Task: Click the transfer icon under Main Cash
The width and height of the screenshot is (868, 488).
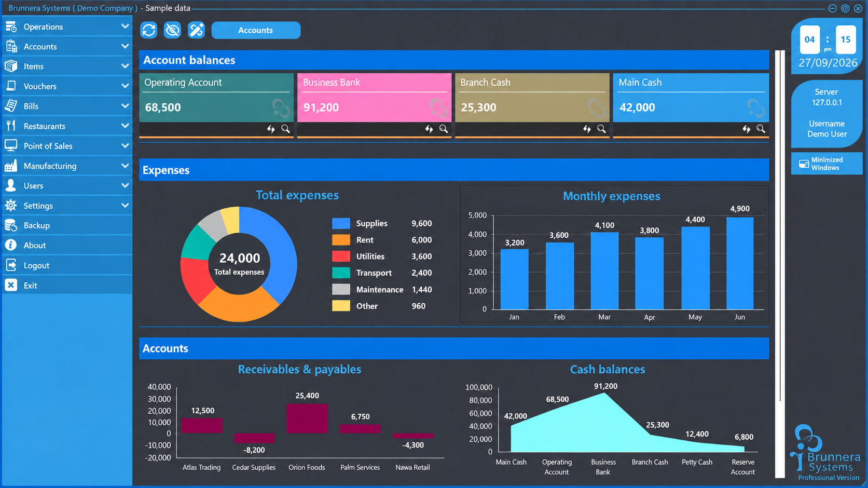Action: (x=746, y=129)
